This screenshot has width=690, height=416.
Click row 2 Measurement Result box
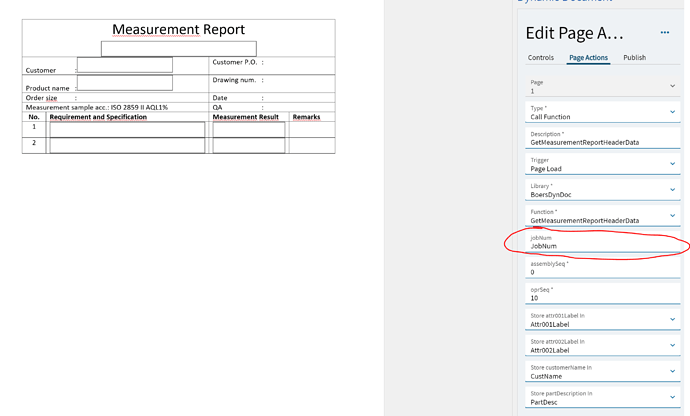(249, 145)
